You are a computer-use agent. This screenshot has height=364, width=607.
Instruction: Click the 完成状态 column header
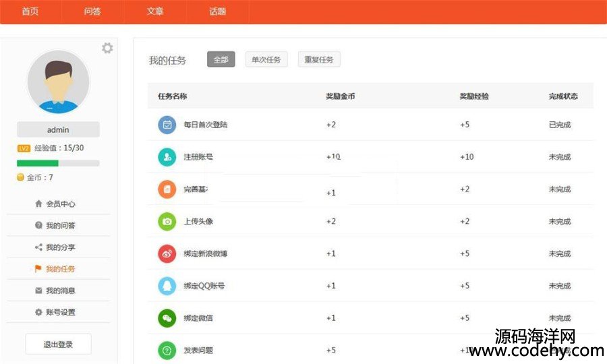(x=563, y=96)
